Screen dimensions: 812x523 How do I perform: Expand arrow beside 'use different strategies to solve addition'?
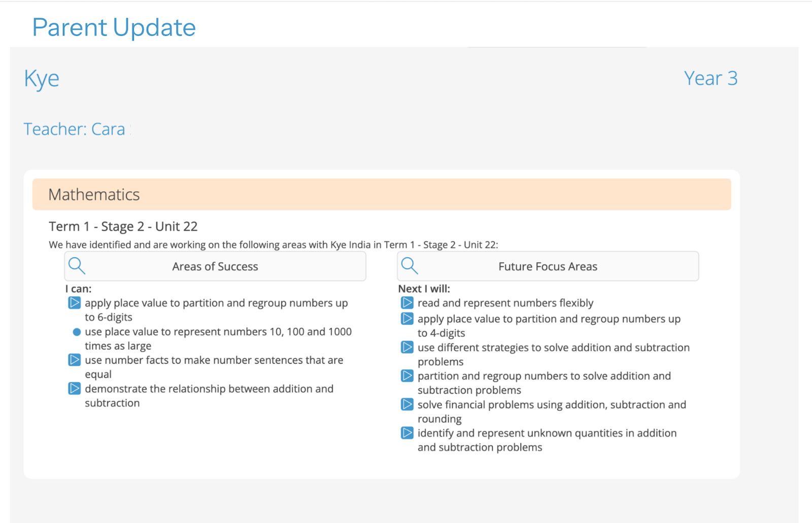pyautogui.click(x=407, y=347)
